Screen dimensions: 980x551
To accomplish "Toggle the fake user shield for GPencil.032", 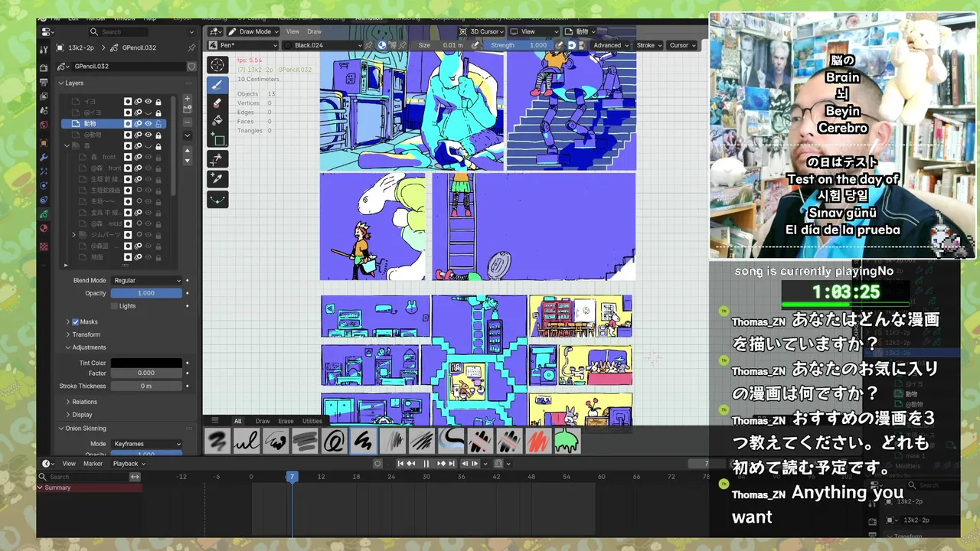I will pos(191,67).
